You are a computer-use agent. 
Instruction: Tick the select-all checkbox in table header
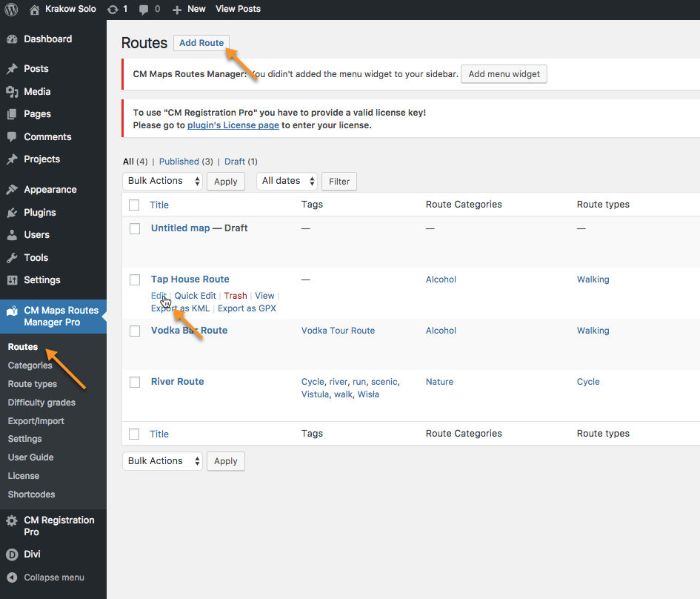(x=134, y=205)
